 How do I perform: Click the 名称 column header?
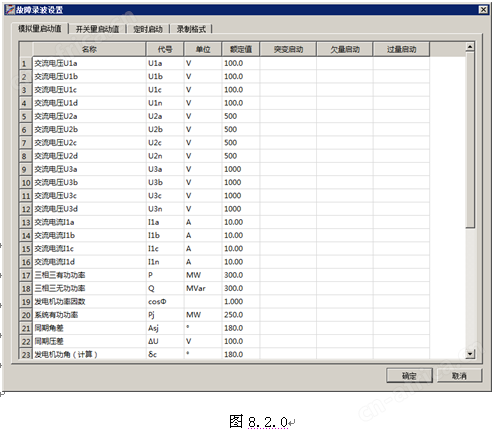point(89,49)
